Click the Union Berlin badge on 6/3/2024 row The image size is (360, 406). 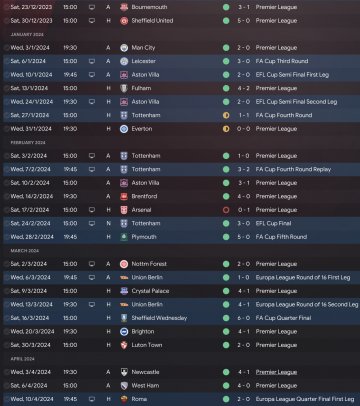(124, 277)
